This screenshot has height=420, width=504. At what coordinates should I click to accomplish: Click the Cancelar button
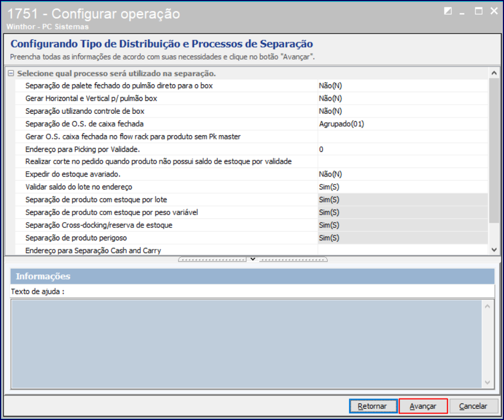[473, 406]
